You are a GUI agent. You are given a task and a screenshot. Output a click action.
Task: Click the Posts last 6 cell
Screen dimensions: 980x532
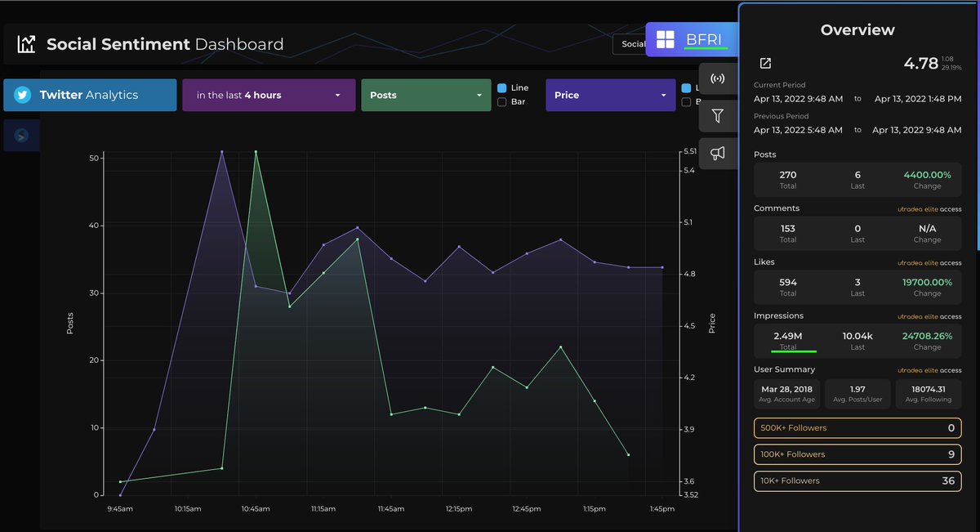(857, 180)
